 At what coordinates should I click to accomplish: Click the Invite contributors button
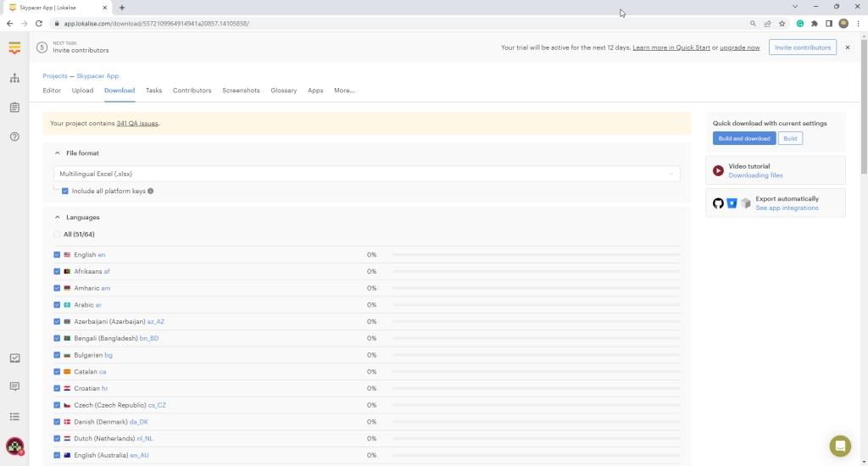click(x=802, y=47)
